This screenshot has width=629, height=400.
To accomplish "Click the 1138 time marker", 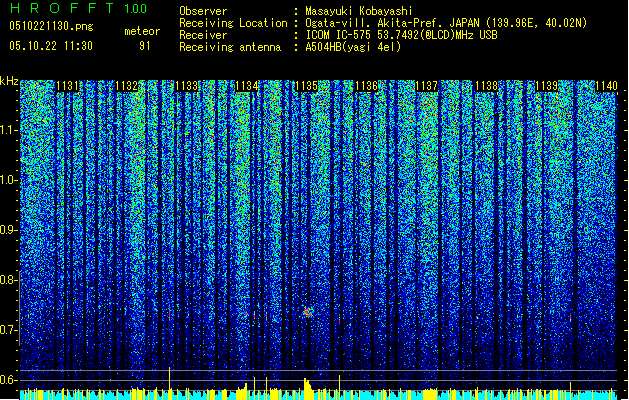I will tap(487, 86).
